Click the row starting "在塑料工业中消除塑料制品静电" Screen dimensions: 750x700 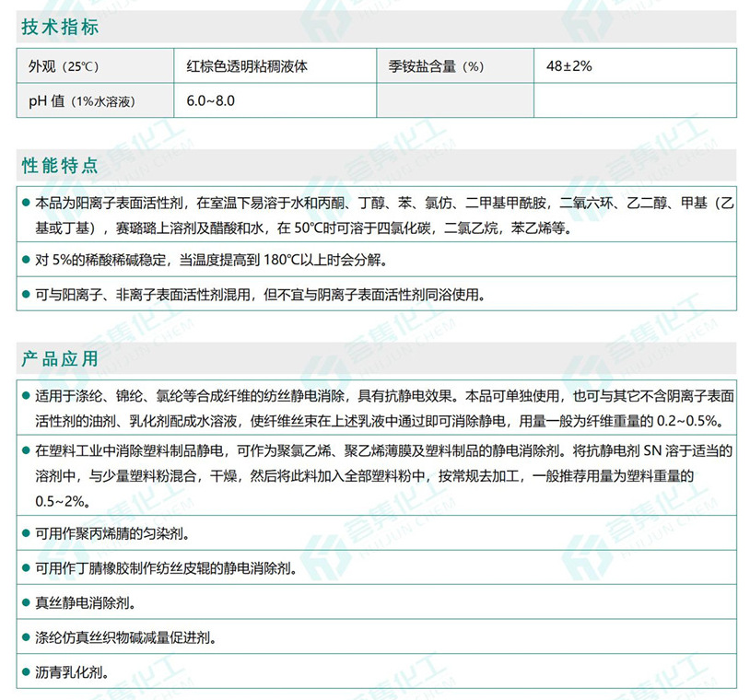(377, 475)
